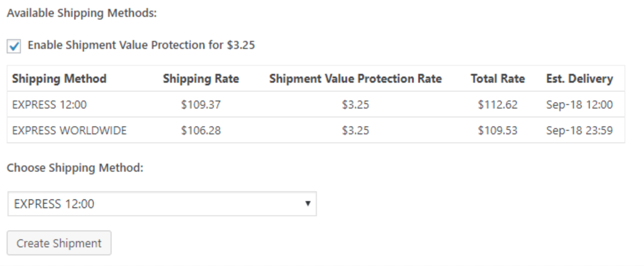The height and width of the screenshot is (266, 644).
Task: Select the EXPRESS 12:00 table row
Action: (x=49, y=105)
